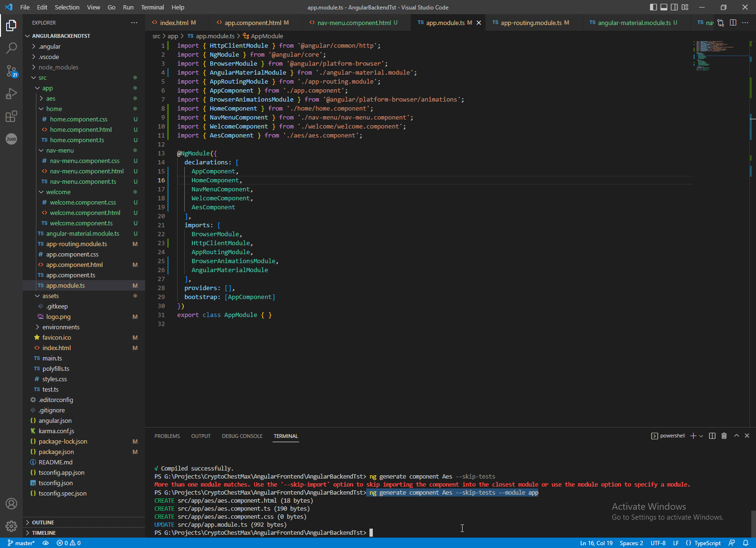Kill terminal with the trash icon

(724, 436)
